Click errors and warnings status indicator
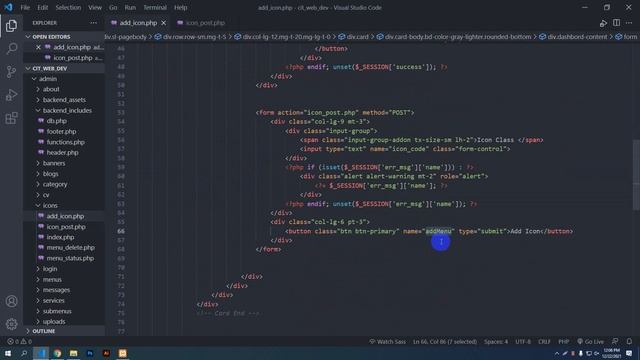The image size is (640, 360). click(x=19, y=341)
